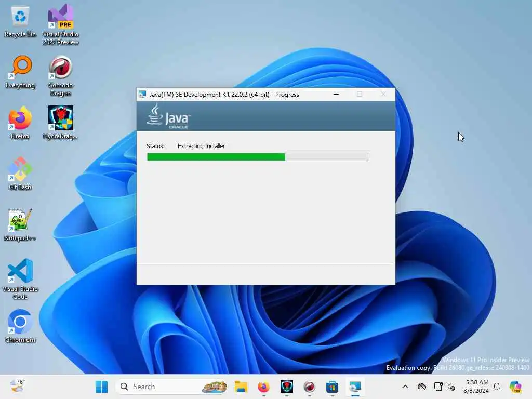Click the 'Extracting Installer' status text
This screenshot has height=399, width=532.
pos(201,146)
